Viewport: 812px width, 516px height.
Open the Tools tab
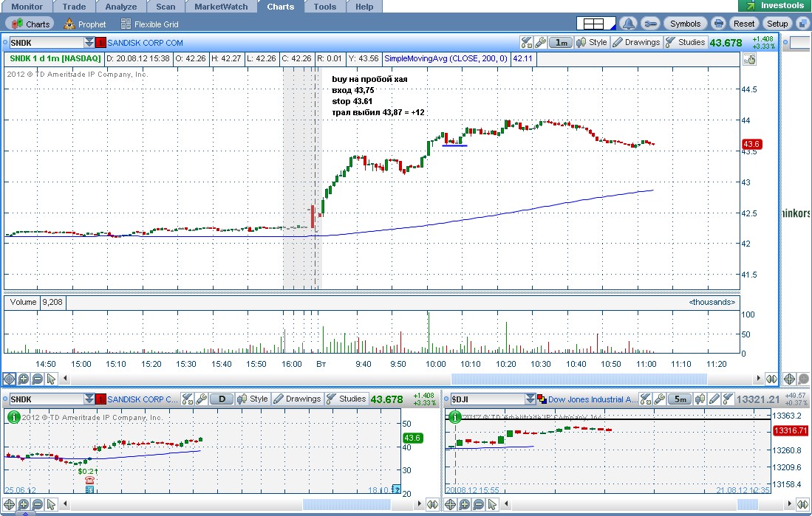tap(324, 7)
